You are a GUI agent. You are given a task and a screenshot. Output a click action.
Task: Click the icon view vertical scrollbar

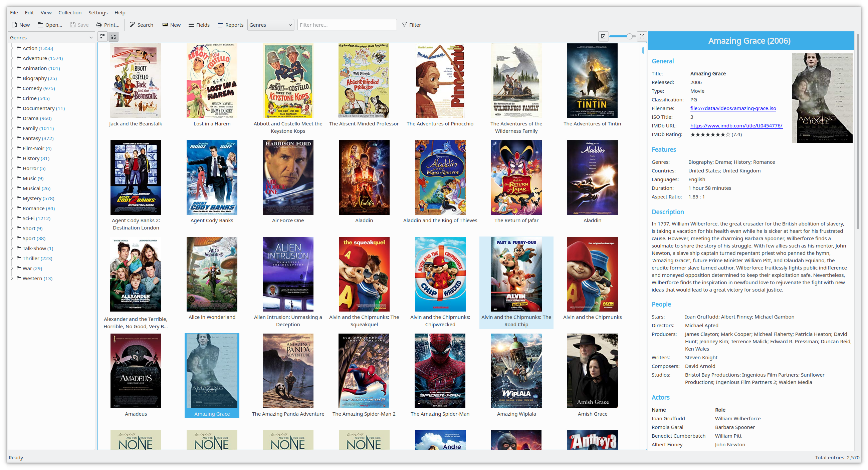click(x=643, y=50)
